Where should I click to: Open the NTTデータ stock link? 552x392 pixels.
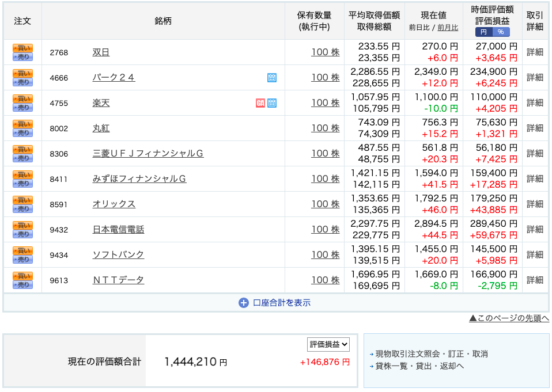click(118, 280)
